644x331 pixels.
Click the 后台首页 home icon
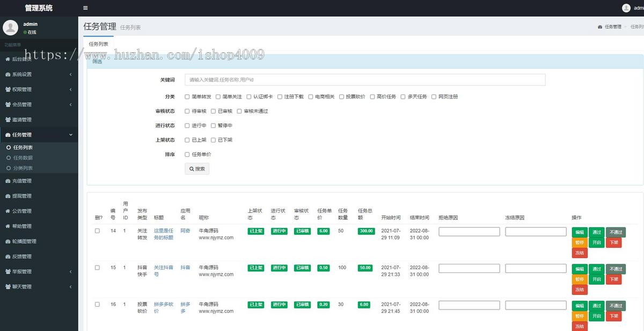click(x=8, y=59)
